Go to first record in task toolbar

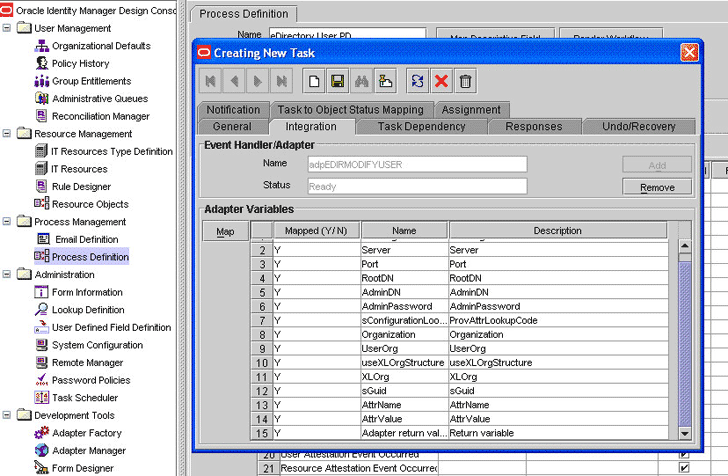point(211,81)
